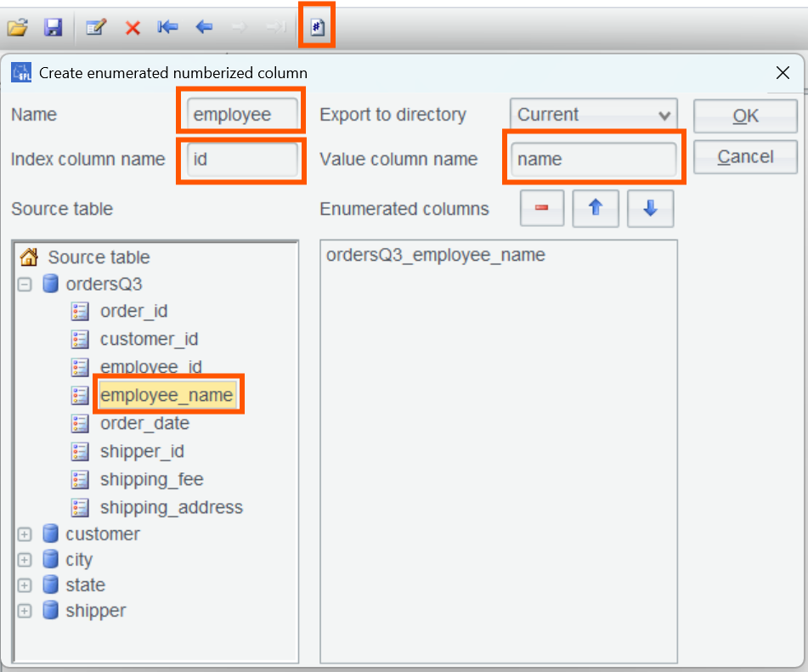Image resolution: width=808 pixels, height=672 pixels.
Task: Move enumerated column down with blue arrow
Action: [650, 208]
